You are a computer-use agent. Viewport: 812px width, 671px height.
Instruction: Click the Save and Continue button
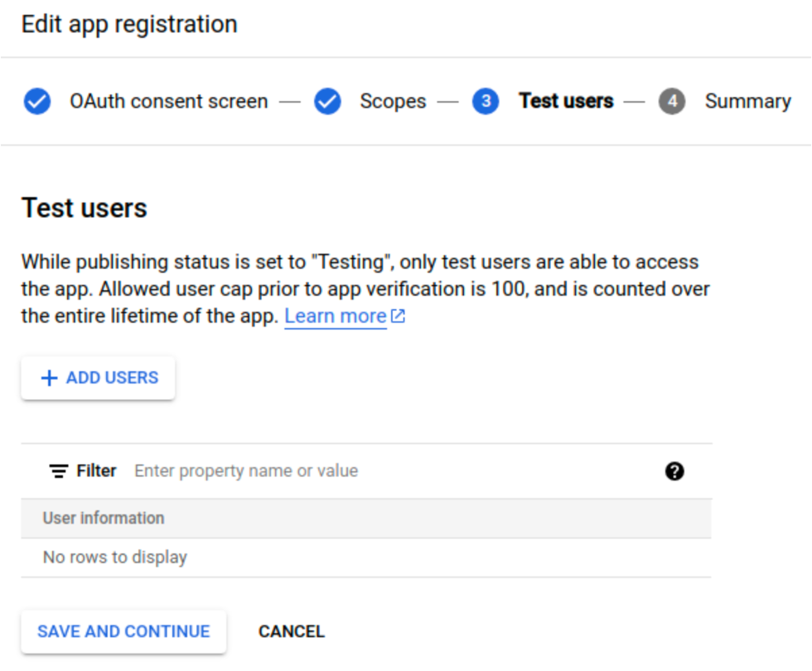point(123,631)
